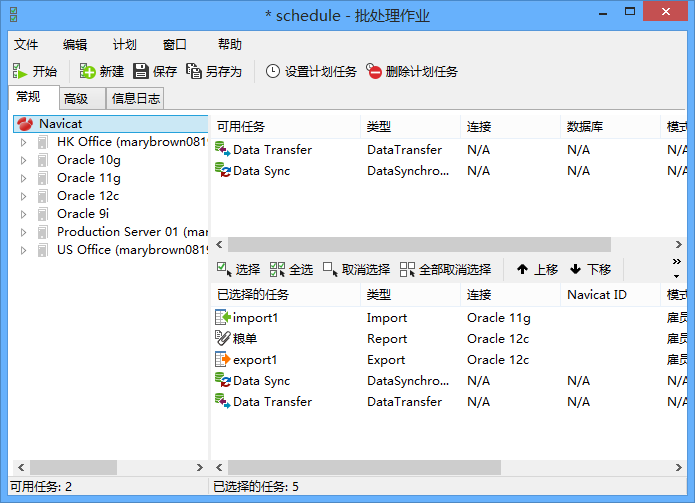
Task: Click the 已选择的任务 column header
Action: click(286, 295)
